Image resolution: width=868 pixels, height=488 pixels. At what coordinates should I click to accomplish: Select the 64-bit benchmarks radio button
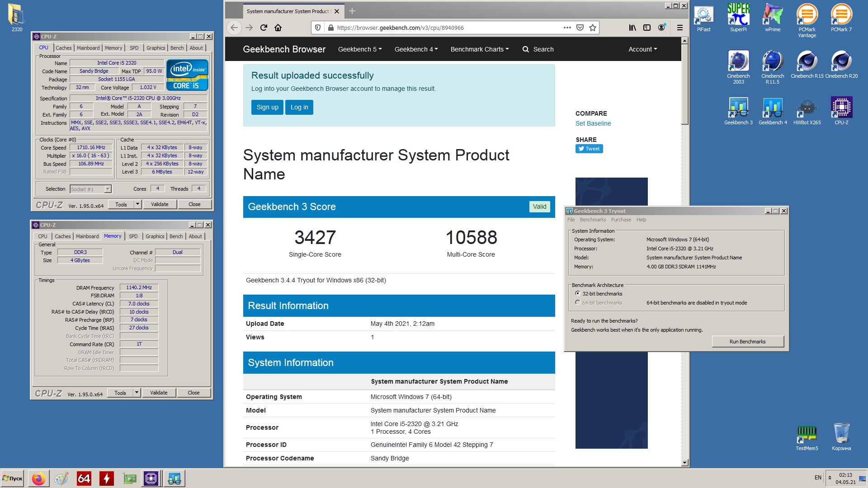[x=577, y=302]
